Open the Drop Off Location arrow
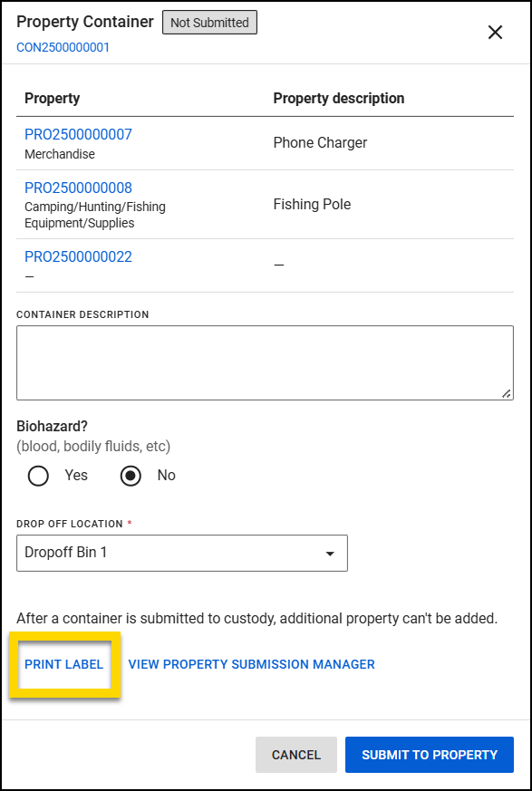Screen dimensions: 532x791 coord(329,553)
